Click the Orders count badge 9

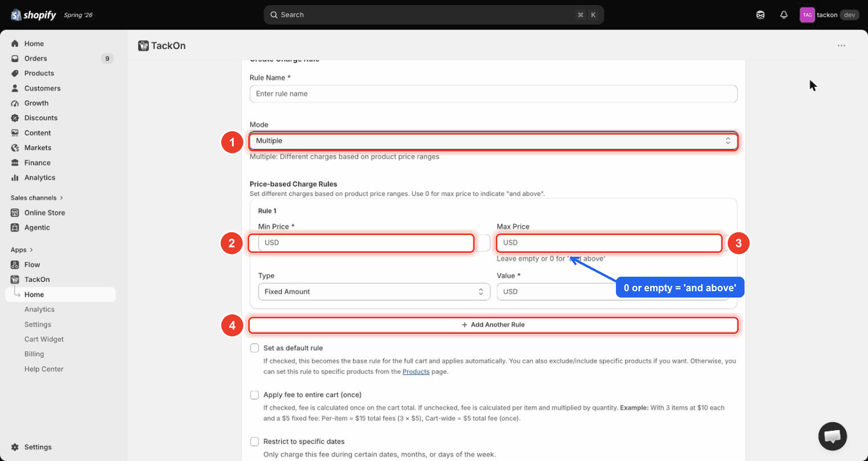point(107,58)
